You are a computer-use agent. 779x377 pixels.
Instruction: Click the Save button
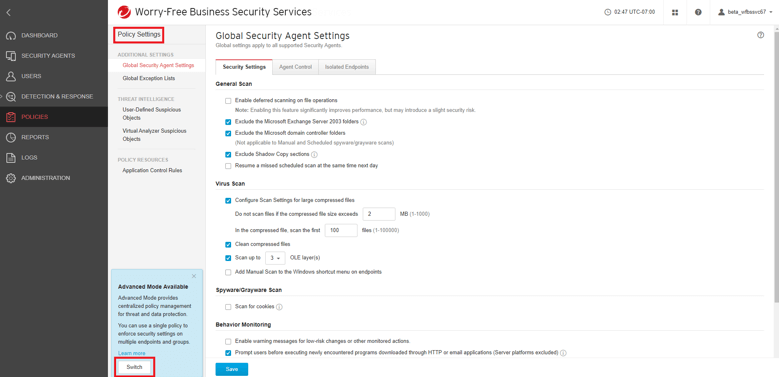click(232, 370)
